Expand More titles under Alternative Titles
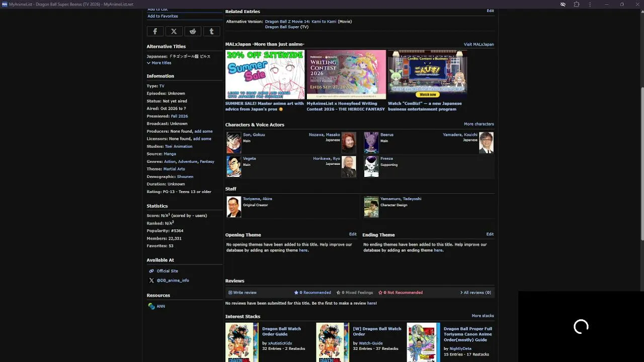 coord(159,63)
